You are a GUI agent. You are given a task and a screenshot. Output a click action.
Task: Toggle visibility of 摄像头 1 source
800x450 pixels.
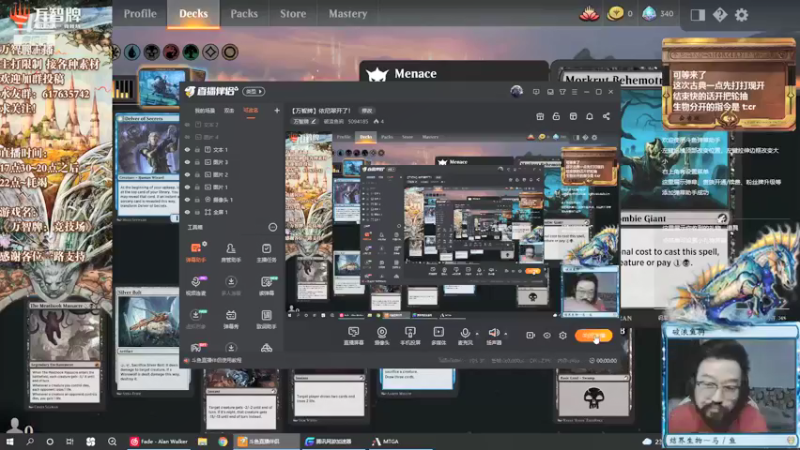pos(187,199)
